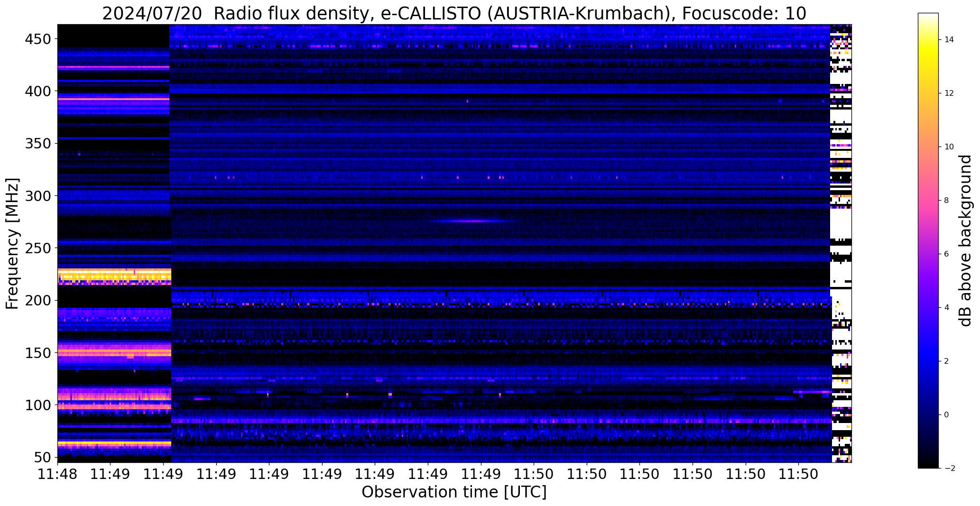
Task: Select the 450 frequency tick label
Action: click(38, 39)
